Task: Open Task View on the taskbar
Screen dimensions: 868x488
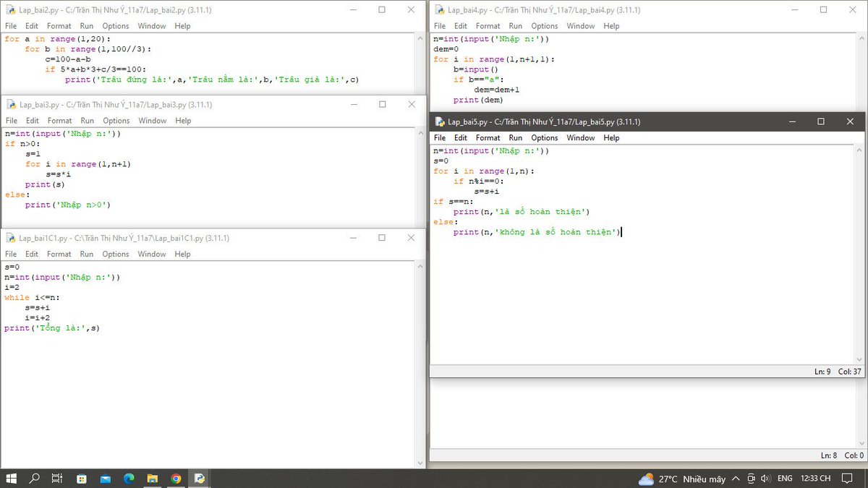Action: [57, 479]
